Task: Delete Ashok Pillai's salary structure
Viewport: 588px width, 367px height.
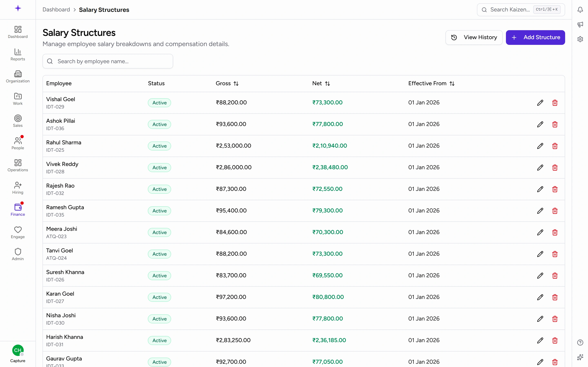Action: (x=555, y=124)
